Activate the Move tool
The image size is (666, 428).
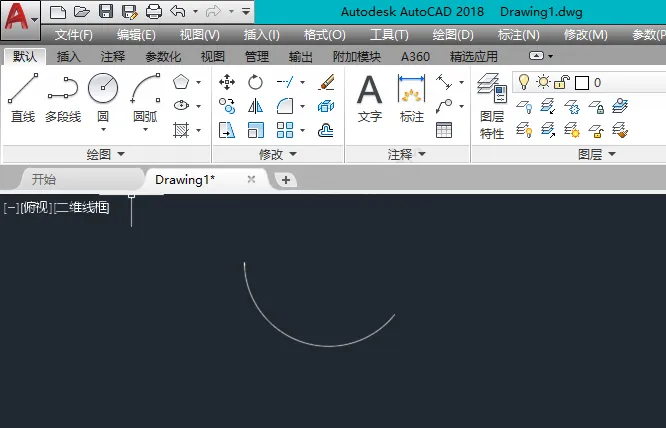coord(227,82)
